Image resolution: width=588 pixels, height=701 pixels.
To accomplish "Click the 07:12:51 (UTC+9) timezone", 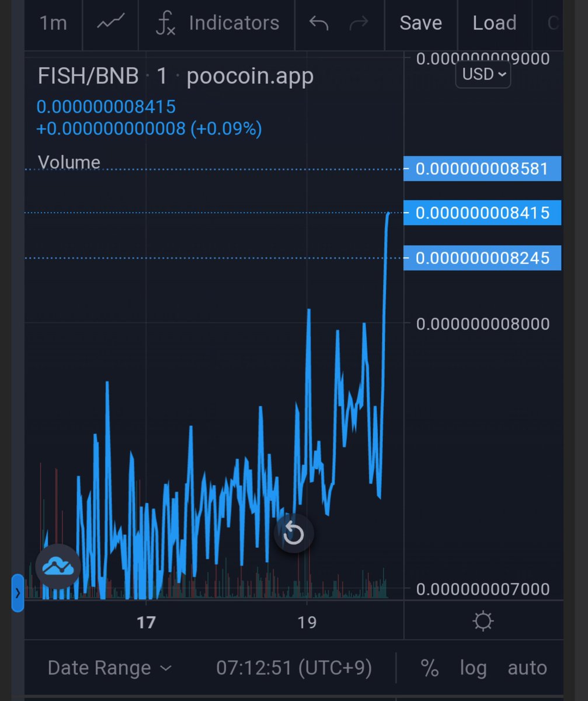I will click(x=294, y=668).
